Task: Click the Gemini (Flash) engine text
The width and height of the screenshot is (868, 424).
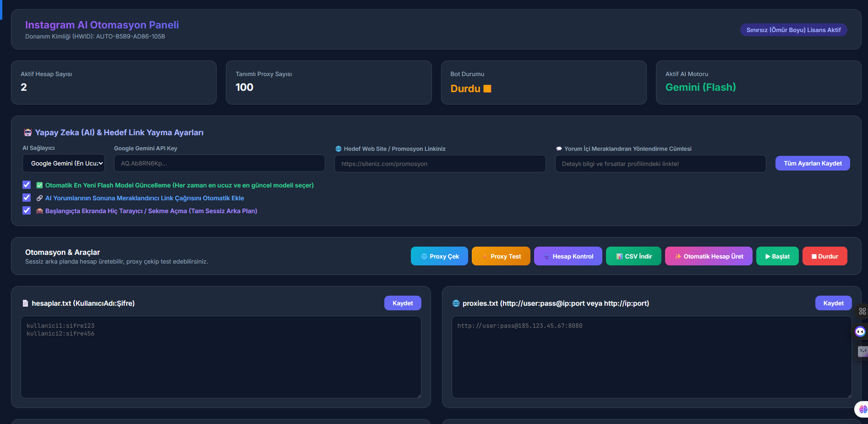Action: point(700,87)
